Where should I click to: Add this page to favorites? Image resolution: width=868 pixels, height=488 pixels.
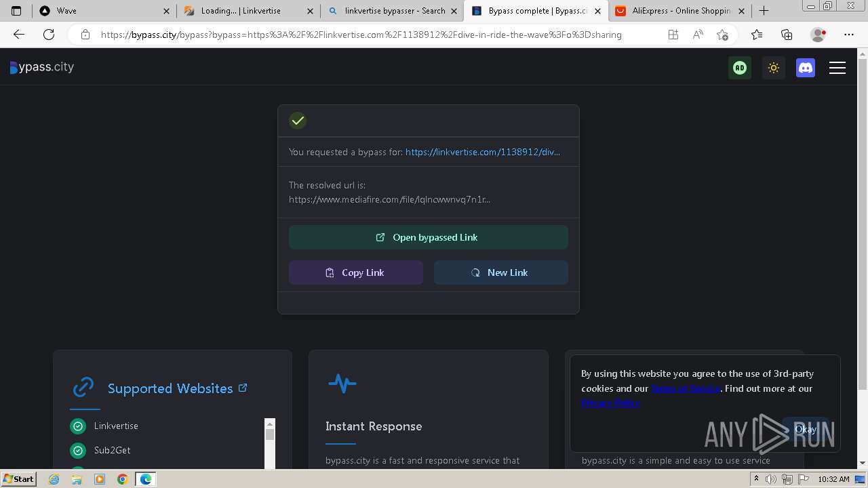pos(722,35)
